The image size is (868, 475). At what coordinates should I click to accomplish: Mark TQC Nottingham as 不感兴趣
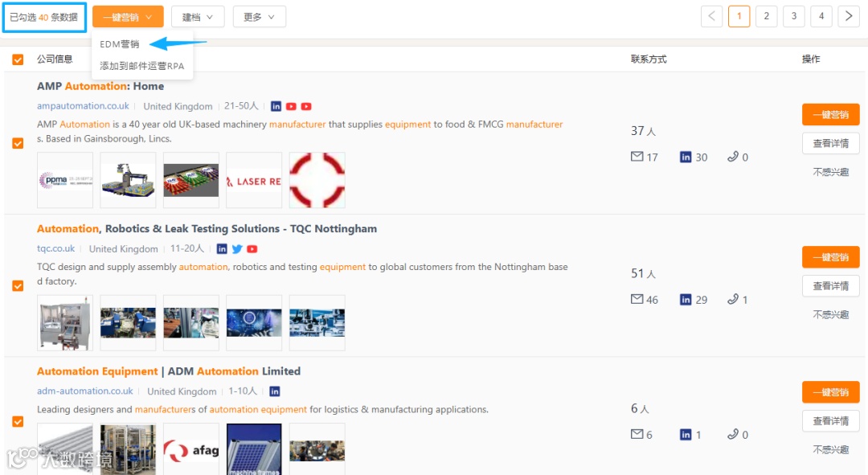tap(830, 314)
